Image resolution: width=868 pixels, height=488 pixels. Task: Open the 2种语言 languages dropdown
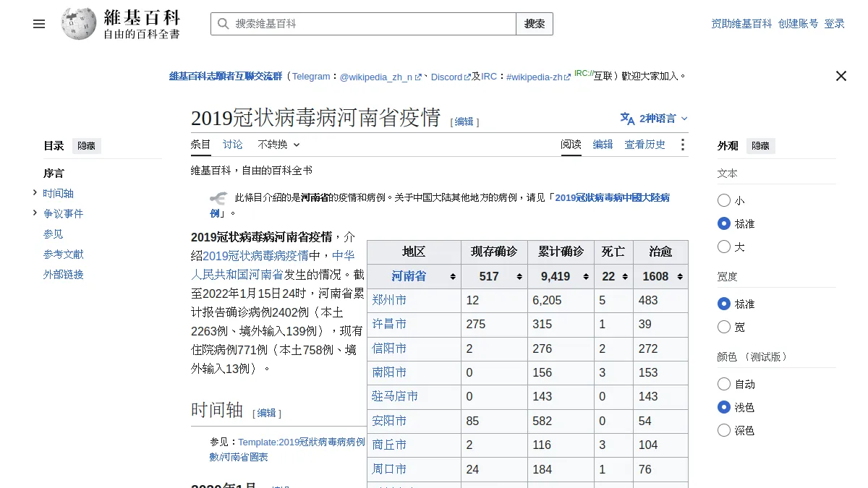[x=655, y=119]
